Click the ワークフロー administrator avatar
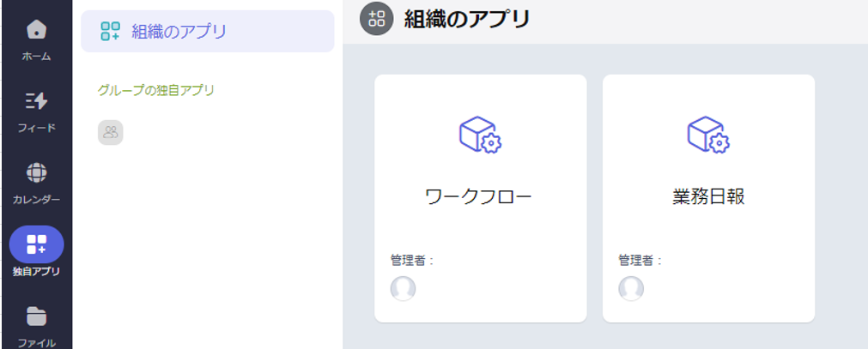Screen dimensions: 868x349 coord(403,288)
